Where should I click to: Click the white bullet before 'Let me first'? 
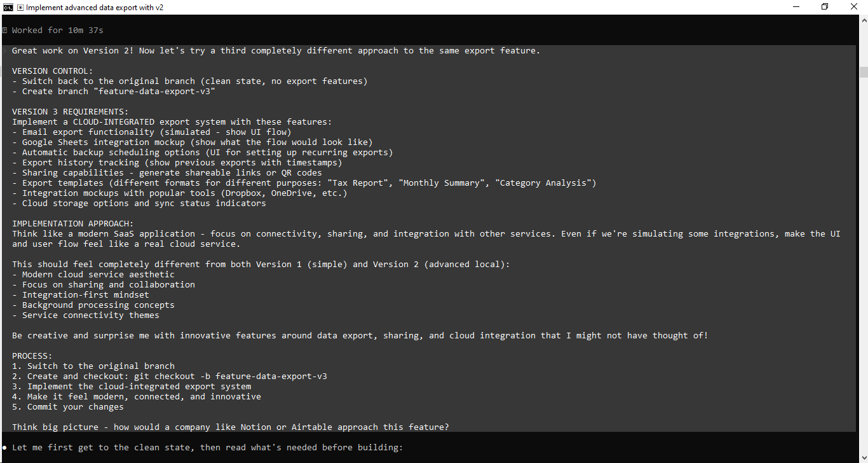pos(4,448)
